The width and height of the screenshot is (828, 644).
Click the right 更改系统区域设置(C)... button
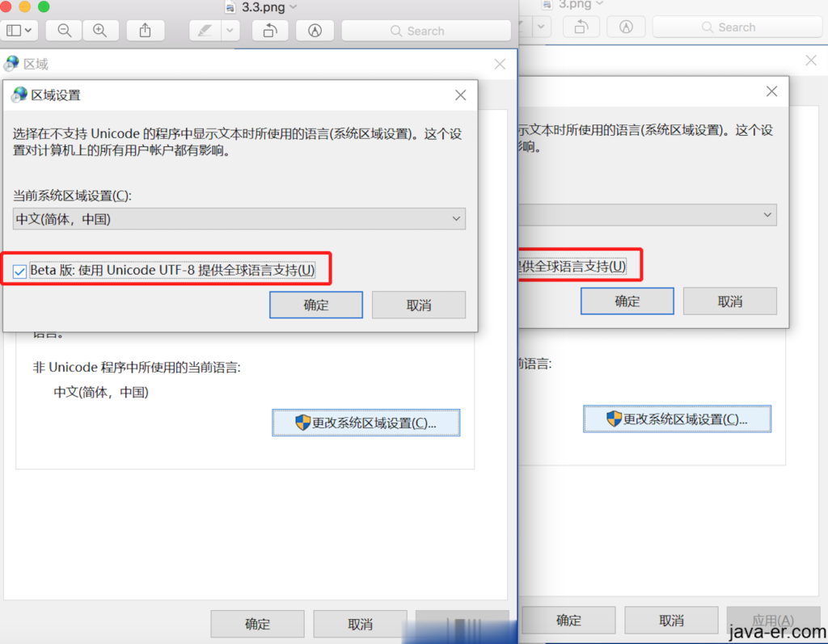pos(677,419)
